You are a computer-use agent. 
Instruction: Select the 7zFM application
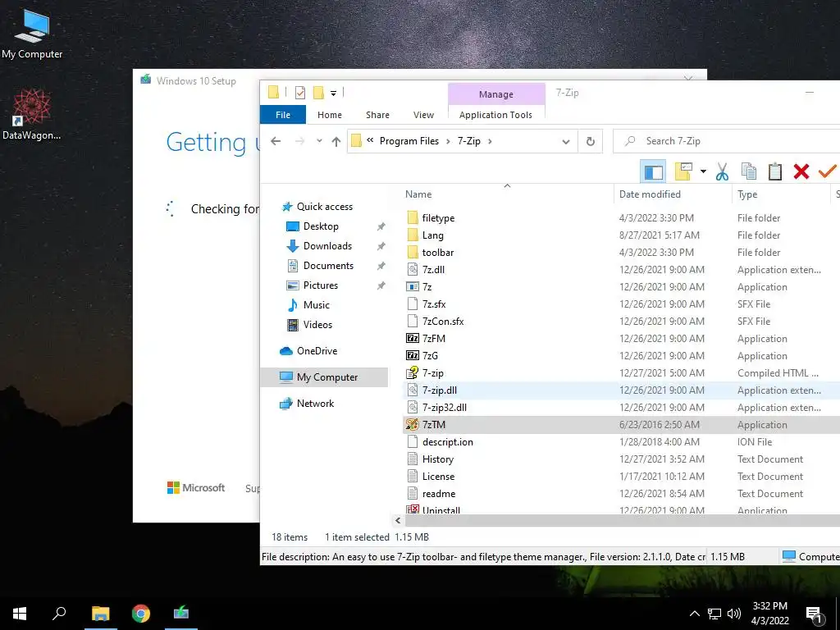coord(433,339)
